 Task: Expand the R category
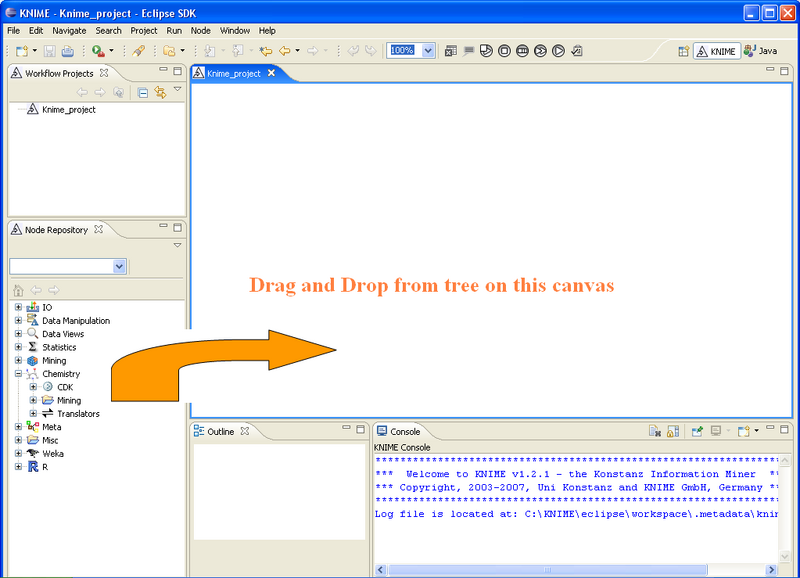[18, 466]
